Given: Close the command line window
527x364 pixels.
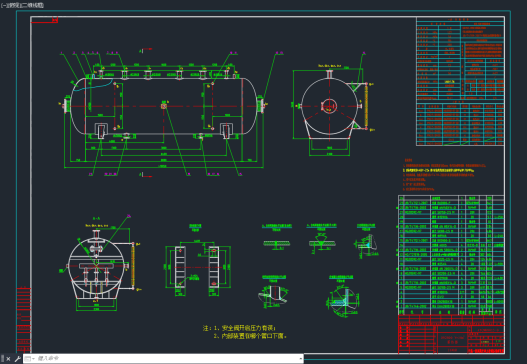Looking at the screenshot, I should tap(8, 359).
